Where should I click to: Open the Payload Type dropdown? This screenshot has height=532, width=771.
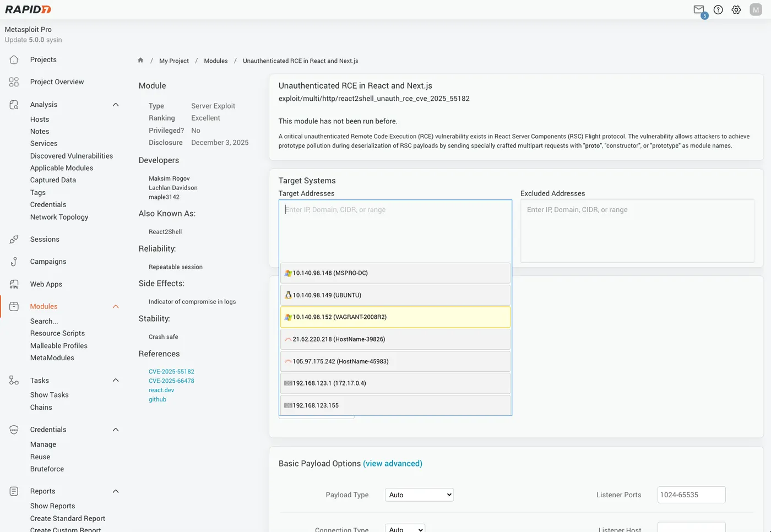coord(419,495)
